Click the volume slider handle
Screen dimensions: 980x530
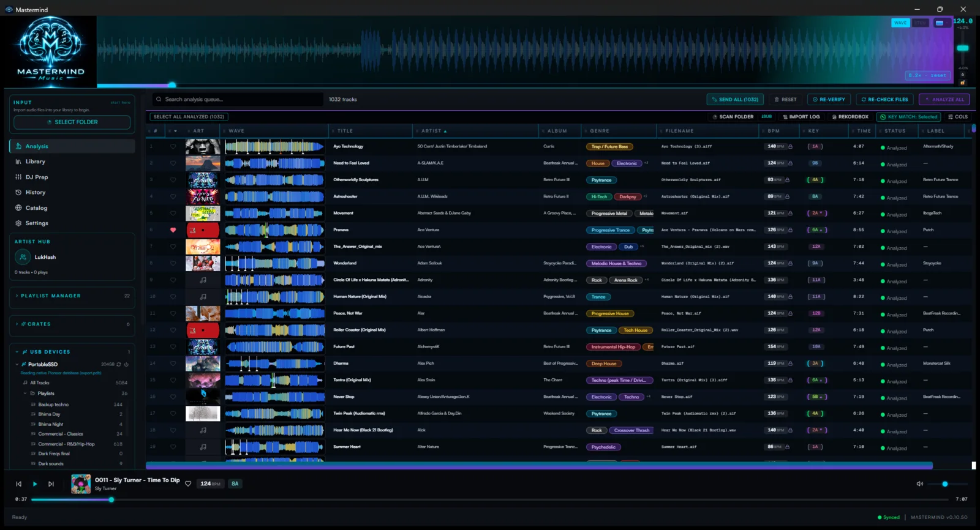(945, 484)
